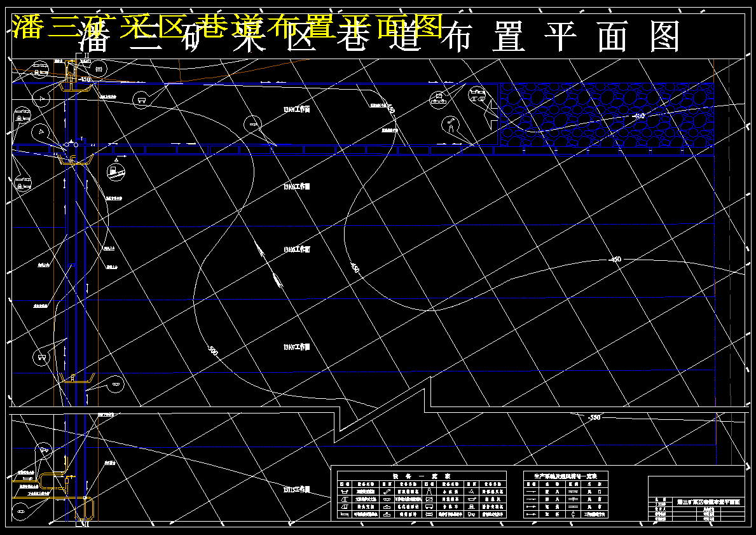Click the -550 contour label near the break line
The image size is (756, 535).
pyautogui.click(x=593, y=417)
